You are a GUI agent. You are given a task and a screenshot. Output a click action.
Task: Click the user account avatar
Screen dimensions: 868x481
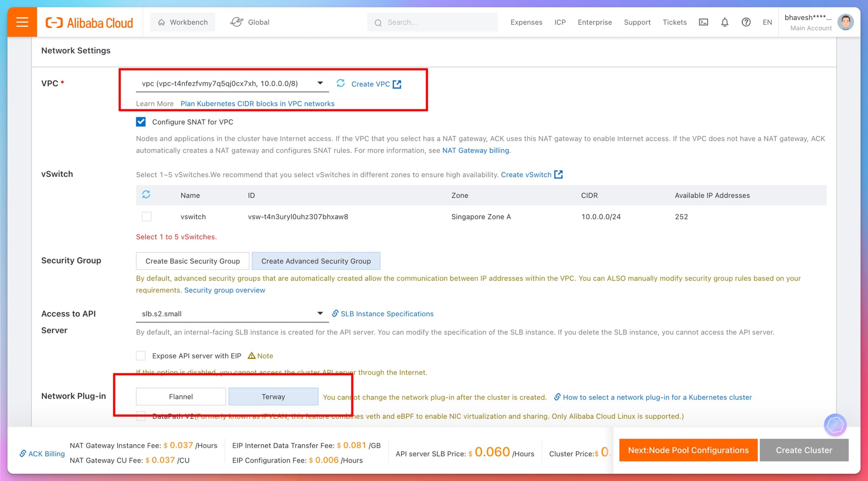point(845,22)
